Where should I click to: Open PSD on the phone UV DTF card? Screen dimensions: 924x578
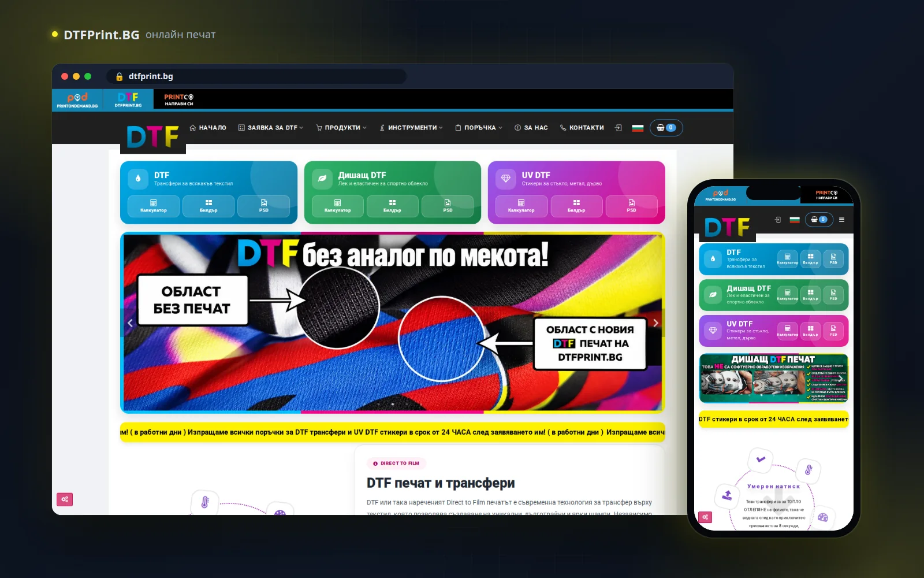point(833,330)
